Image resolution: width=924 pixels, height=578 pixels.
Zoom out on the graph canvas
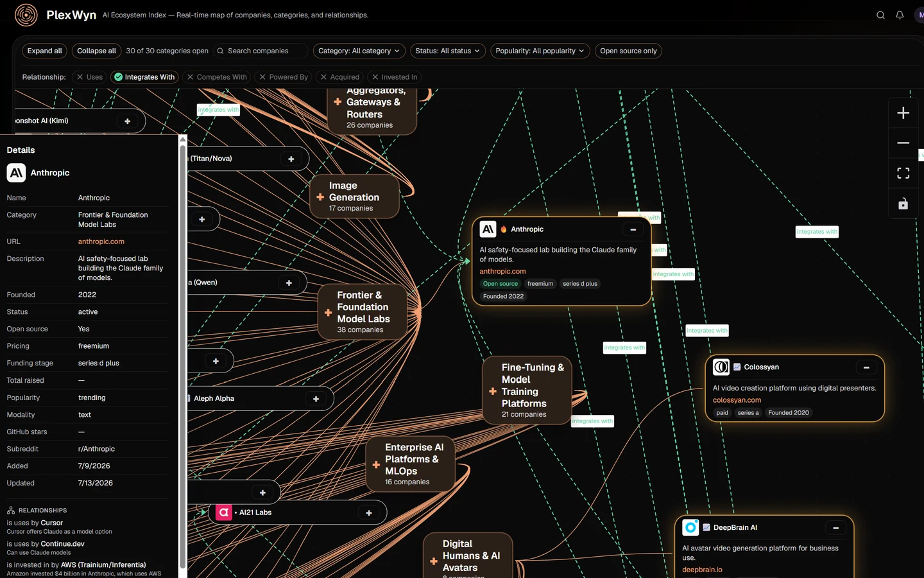pos(903,143)
